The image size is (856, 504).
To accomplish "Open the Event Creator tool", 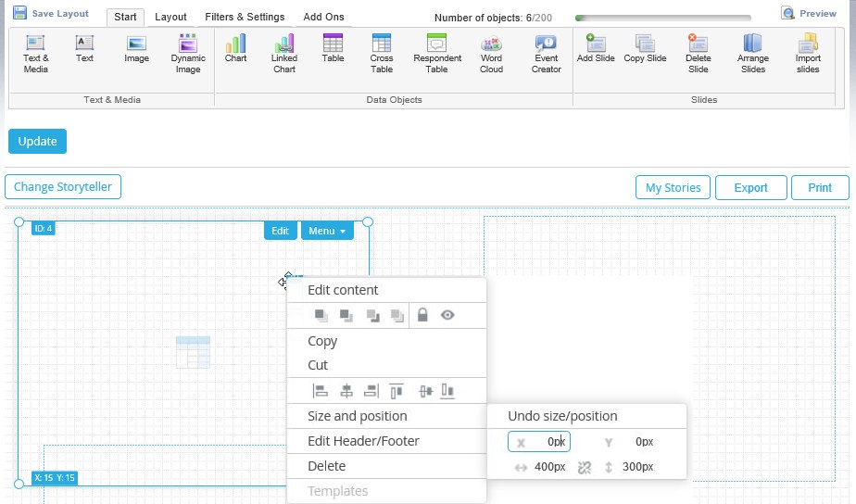I will (546, 54).
